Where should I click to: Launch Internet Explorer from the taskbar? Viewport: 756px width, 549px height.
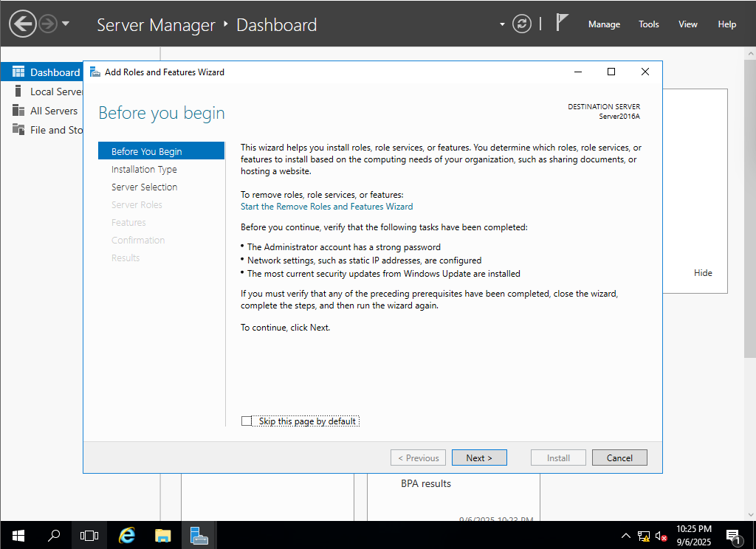(x=127, y=535)
